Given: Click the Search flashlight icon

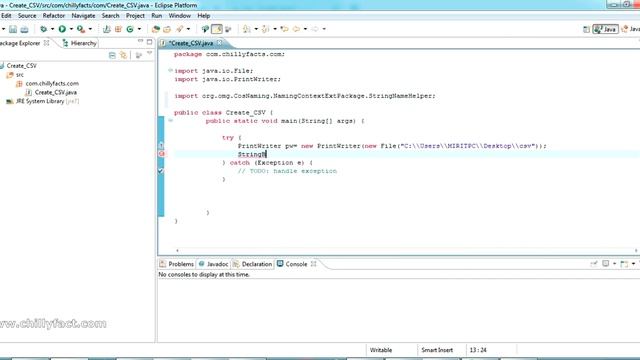Looking at the screenshot, I should [x=180, y=29].
